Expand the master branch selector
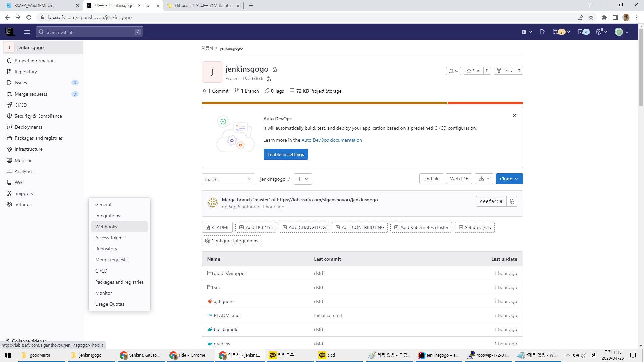This screenshot has width=644, height=362. click(228, 179)
